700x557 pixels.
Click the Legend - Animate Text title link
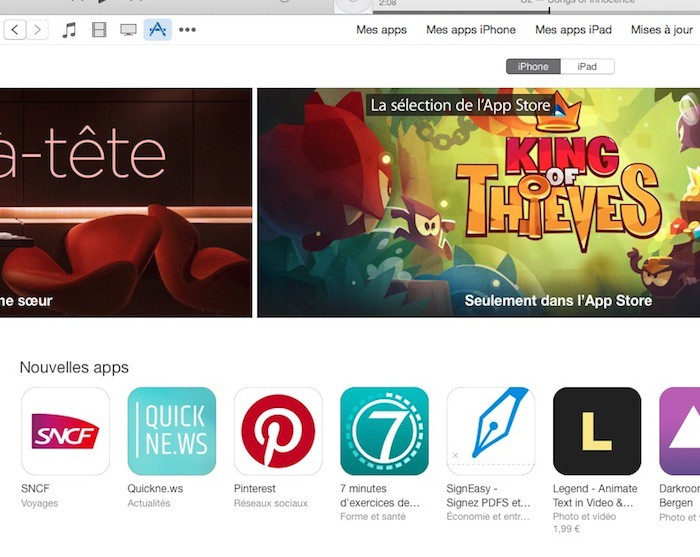[594, 495]
